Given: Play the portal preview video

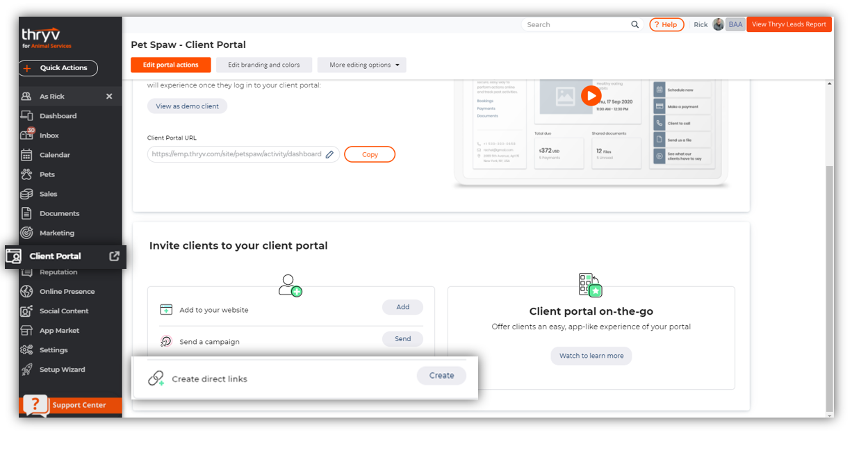Looking at the screenshot, I should point(591,95).
